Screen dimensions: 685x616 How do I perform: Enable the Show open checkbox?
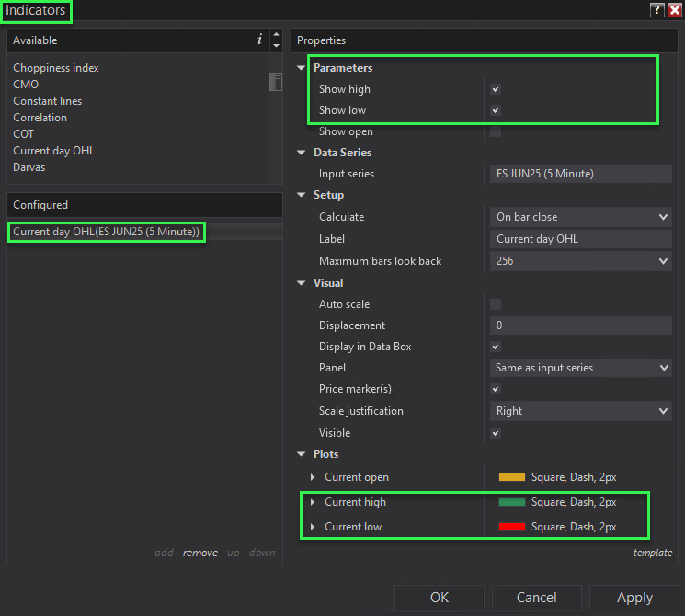[496, 131]
